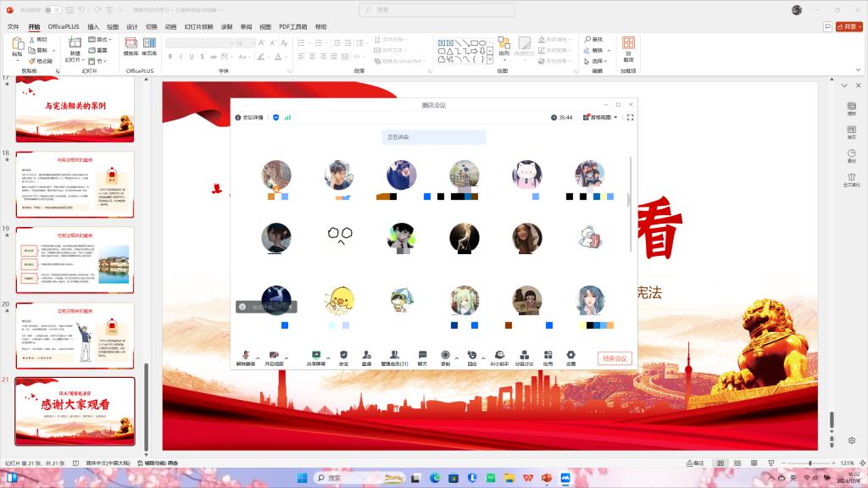Open the Windows Start button on taskbar
The width and height of the screenshot is (868, 488).
pos(302,478)
